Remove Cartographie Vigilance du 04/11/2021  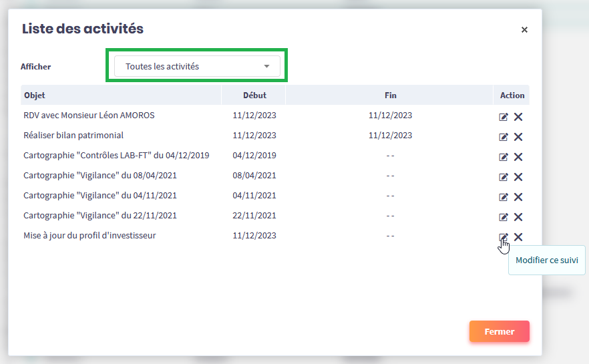(518, 197)
